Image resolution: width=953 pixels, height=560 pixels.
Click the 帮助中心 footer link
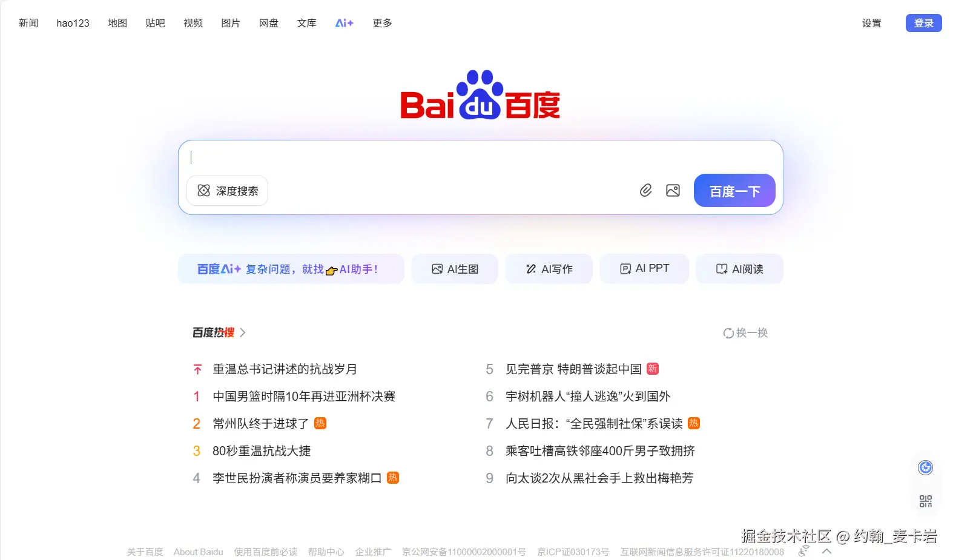pos(326,552)
